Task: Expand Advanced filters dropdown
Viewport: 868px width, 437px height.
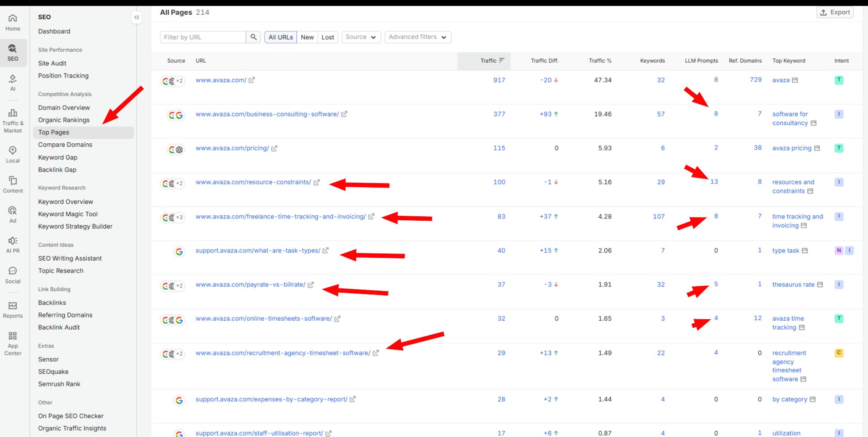Action: tap(418, 37)
